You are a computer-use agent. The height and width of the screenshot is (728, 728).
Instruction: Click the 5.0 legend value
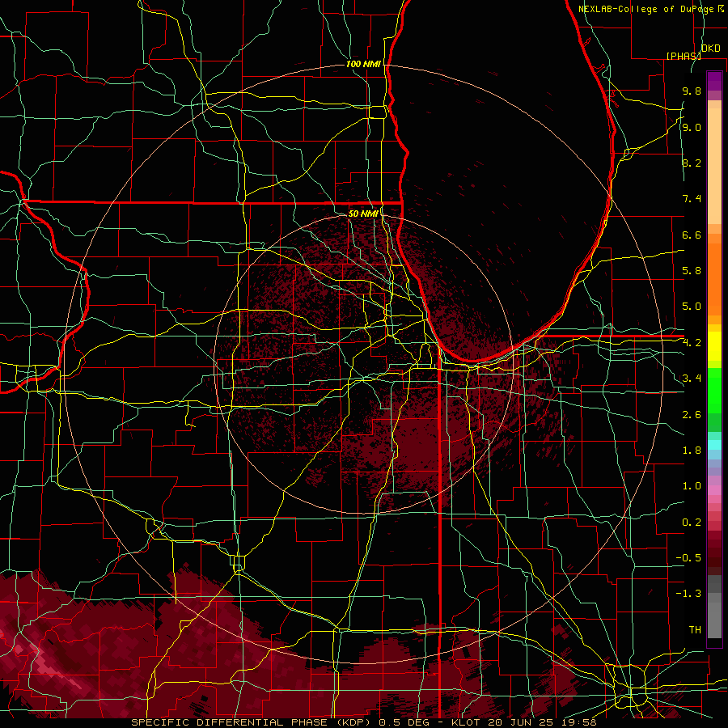pyautogui.click(x=692, y=307)
